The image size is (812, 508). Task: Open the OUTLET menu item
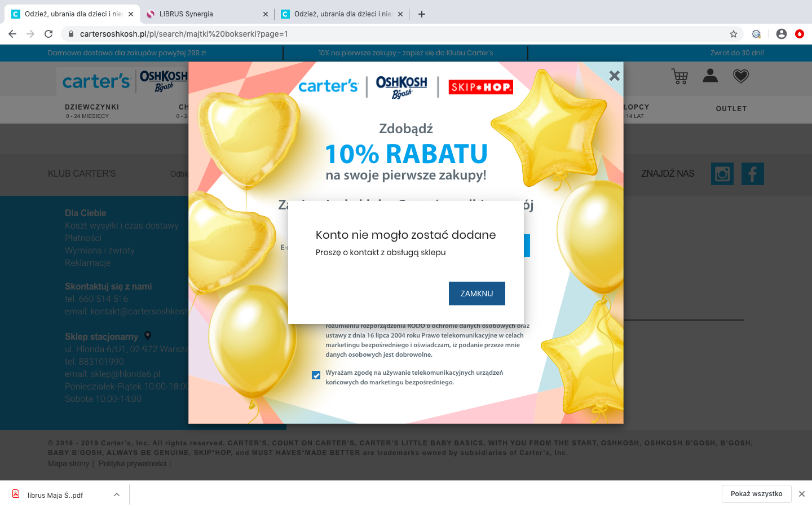(x=731, y=109)
